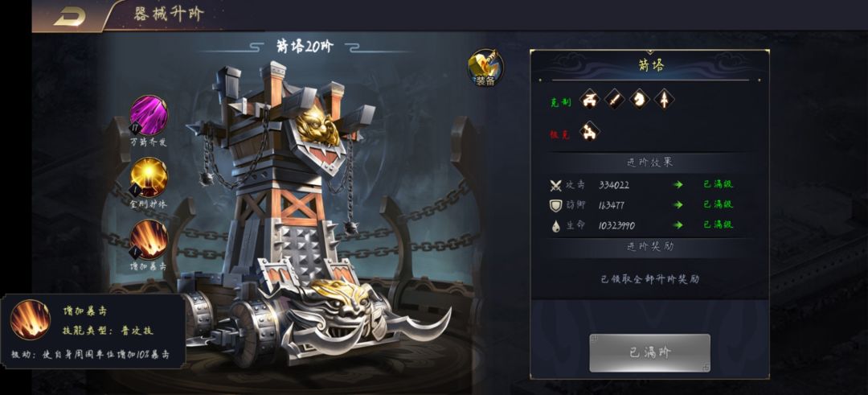This screenshot has height=395, width=868.
Task: Tap the horse cavalry icon in 克制 row
Action: coord(640,100)
